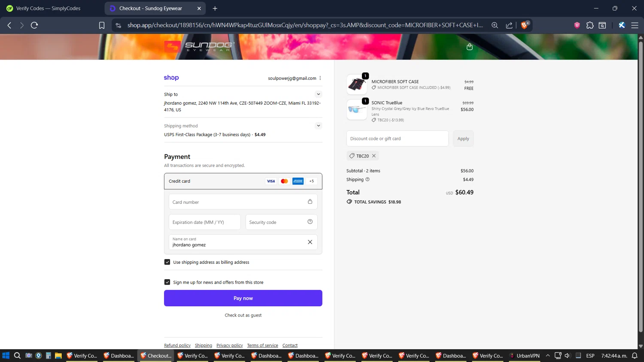Click the card number lock icon

310,202
